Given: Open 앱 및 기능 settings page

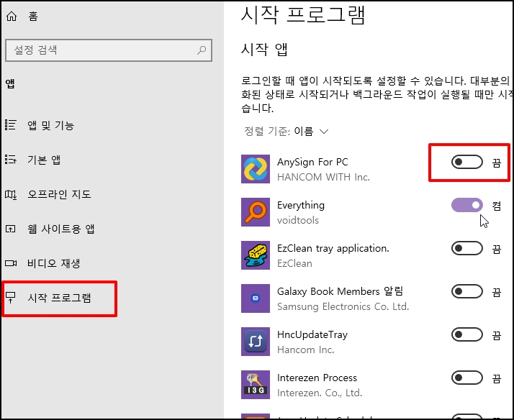Looking at the screenshot, I should 51,125.
